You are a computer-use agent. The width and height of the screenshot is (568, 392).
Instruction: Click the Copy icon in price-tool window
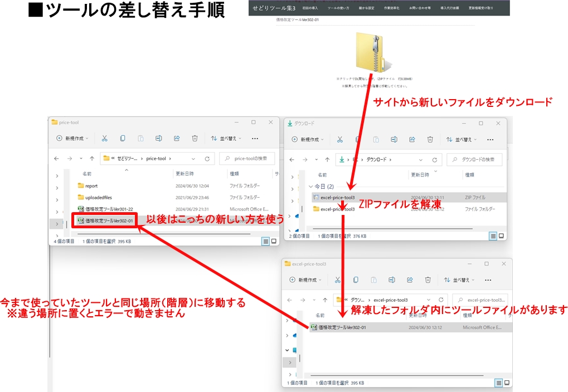pyautogui.click(x=122, y=139)
